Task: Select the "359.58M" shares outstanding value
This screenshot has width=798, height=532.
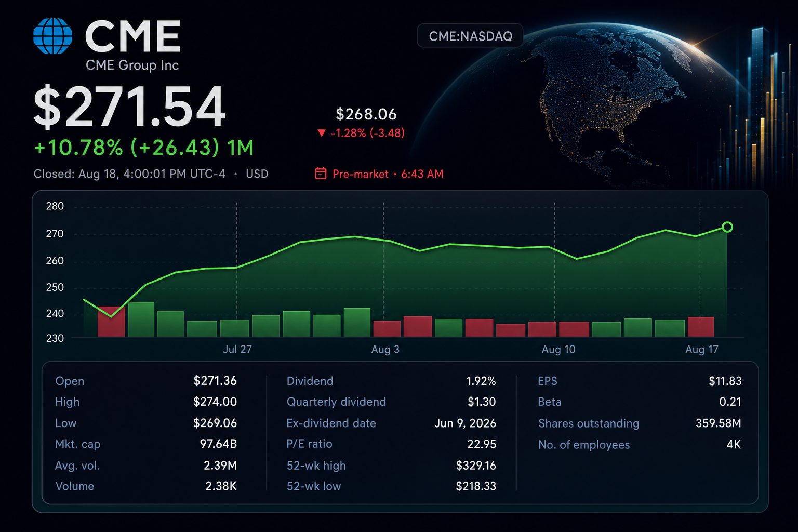Action: point(719,423)
